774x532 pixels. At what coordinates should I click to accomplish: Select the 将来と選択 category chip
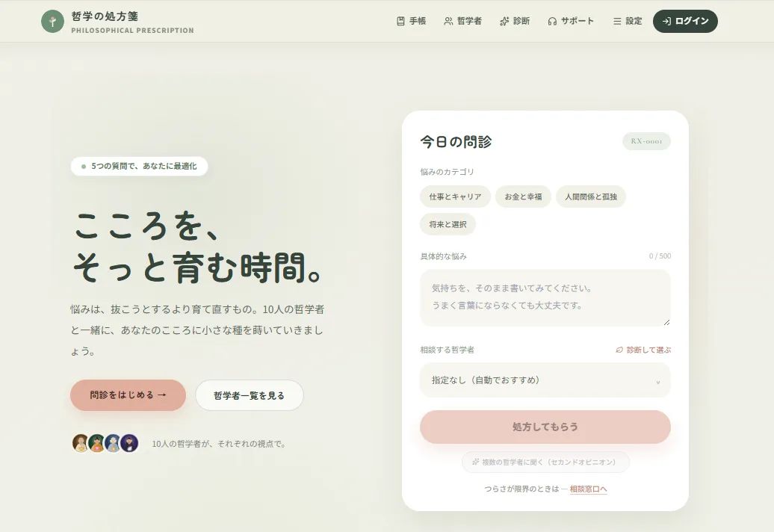pyautogui.click(x=448, y=224)
